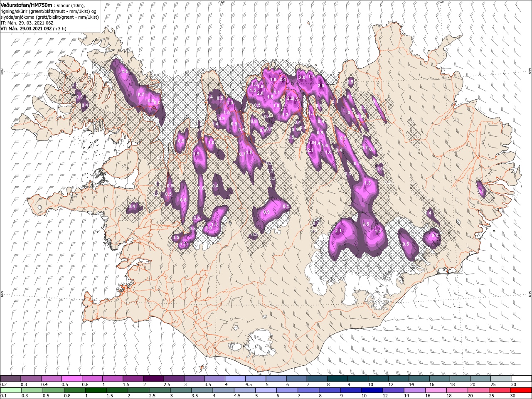
Task: Click the 15W longitude label
Action: (x=440, y=2)
